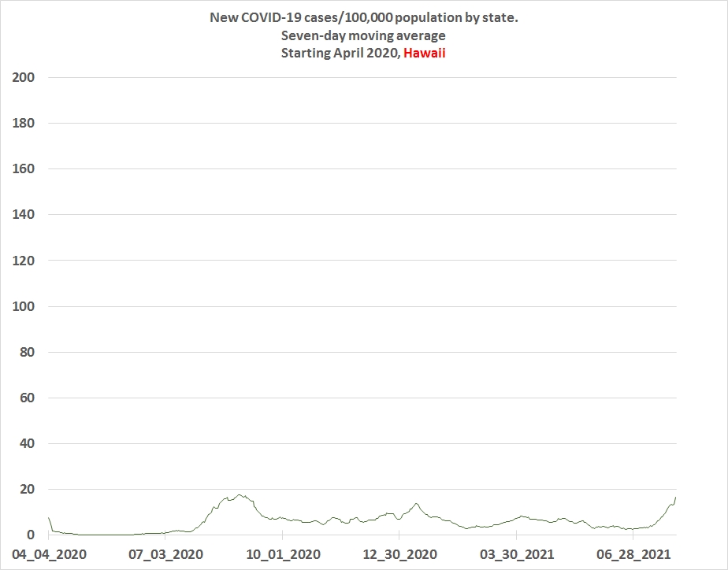Image resolution: width=728 pixels, height=570 pixels.
Task: Select the subtitle "Seven-day moving average"
Action: click(x=363, y=35)
